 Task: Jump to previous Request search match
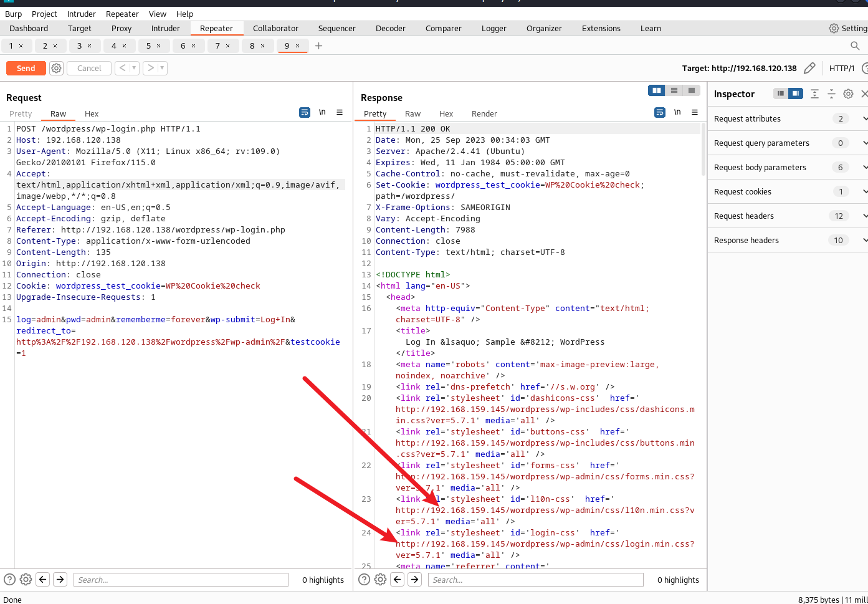coord(43,579)
